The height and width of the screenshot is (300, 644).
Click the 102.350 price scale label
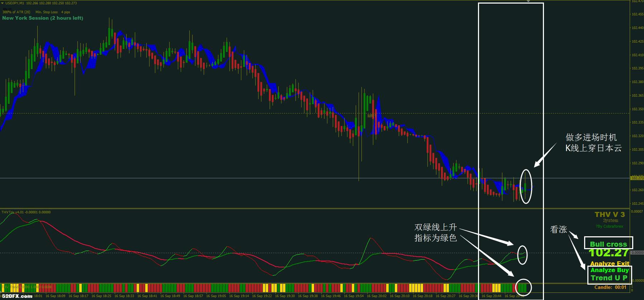click(x=637, y=109)
